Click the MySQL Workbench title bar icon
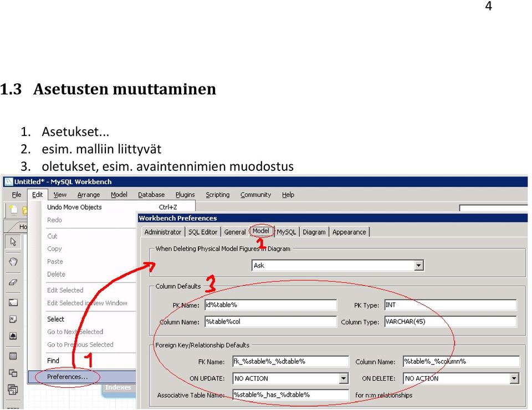The height and width of the screenshot is (410, 532). (x=8, y=182)
